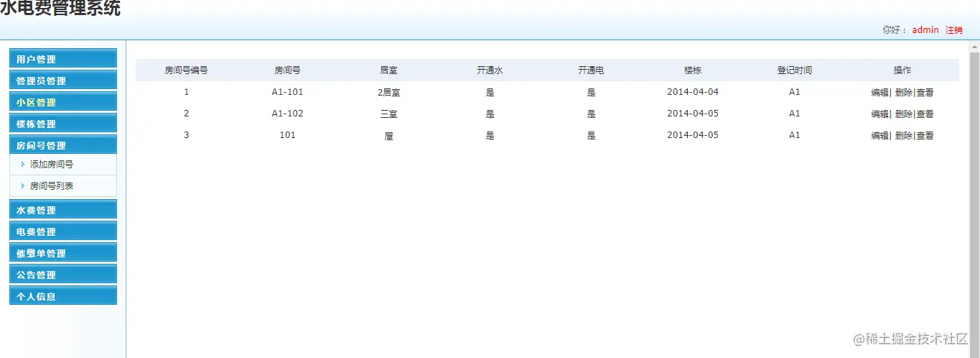Viewport: 980px width, 358px height.
Task: Open the 公告管理 sidebar menu
Action: point(63,275)
